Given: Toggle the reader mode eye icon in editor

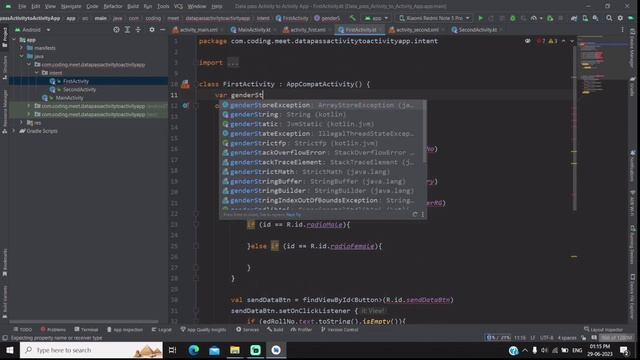Looking at the screenshot, I should tap(528, 41).
